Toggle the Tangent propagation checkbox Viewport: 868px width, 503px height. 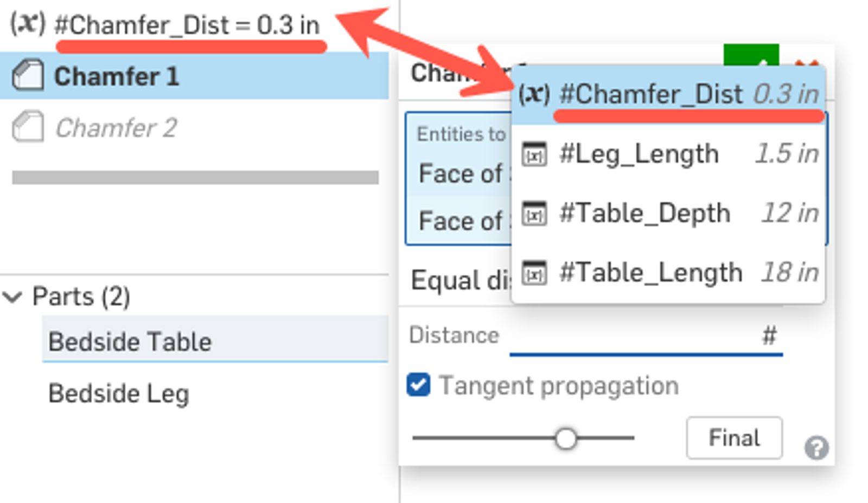(419, 385)
